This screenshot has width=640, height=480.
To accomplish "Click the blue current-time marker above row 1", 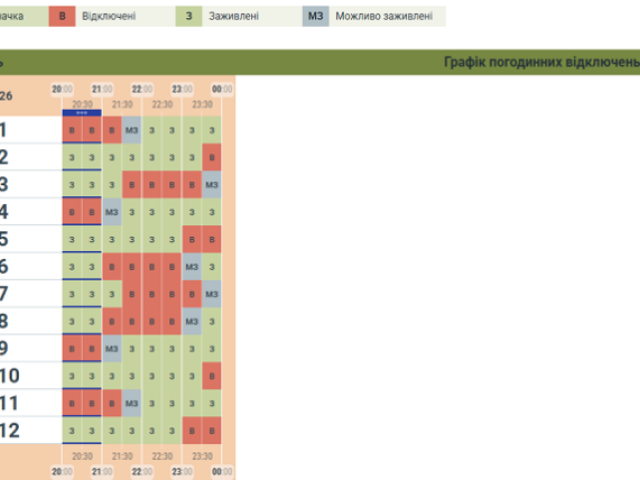I will click(81, 113).
